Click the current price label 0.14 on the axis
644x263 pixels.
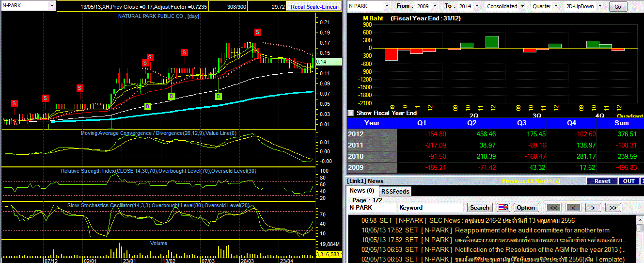328,62
